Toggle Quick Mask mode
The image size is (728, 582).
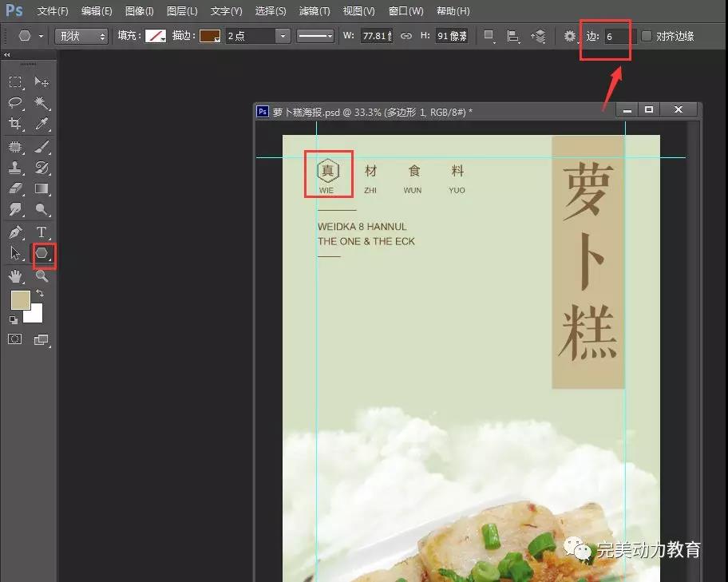tap(15, 339)
